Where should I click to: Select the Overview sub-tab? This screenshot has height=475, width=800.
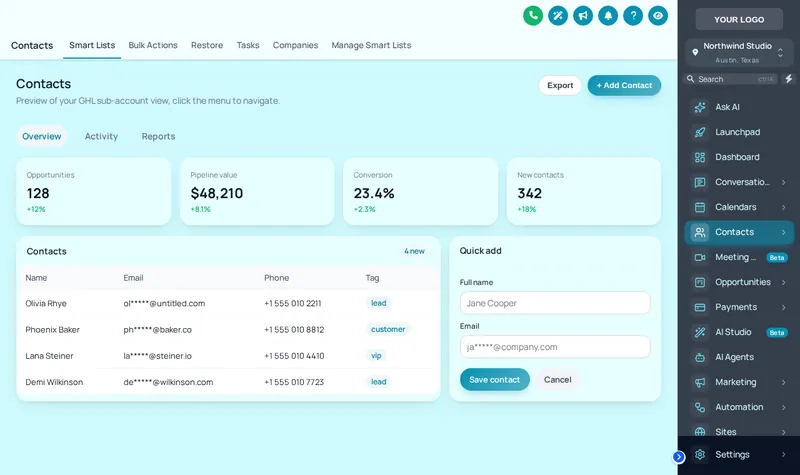[x=41, y=136]
